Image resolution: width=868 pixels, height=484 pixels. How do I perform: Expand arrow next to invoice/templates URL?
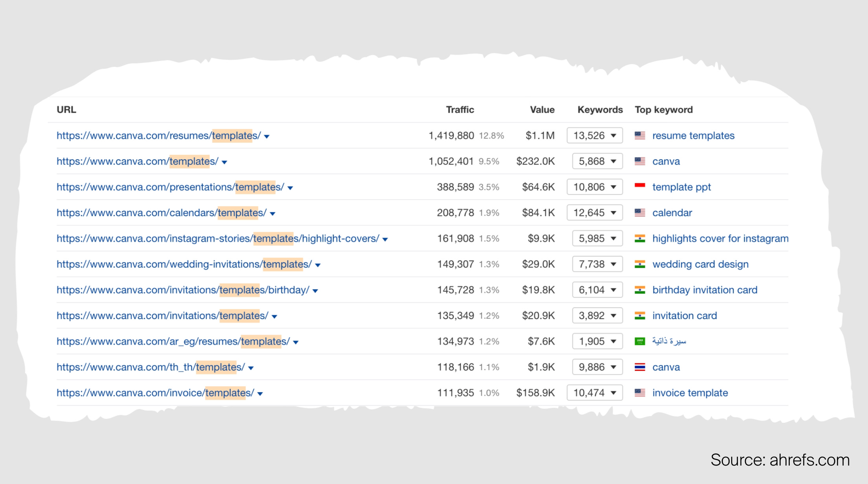coord(260,394)
